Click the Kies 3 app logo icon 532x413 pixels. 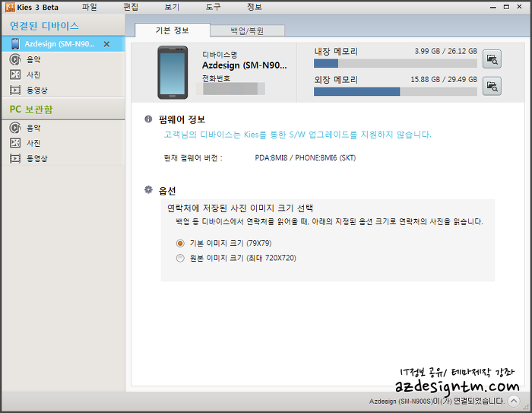click(x=10, y=7)
